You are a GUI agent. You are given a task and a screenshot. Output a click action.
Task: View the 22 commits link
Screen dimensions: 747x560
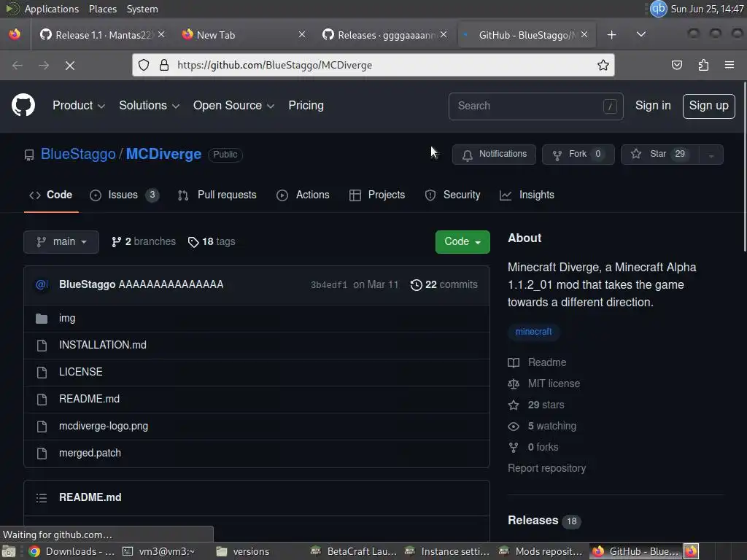click(444, 285)
